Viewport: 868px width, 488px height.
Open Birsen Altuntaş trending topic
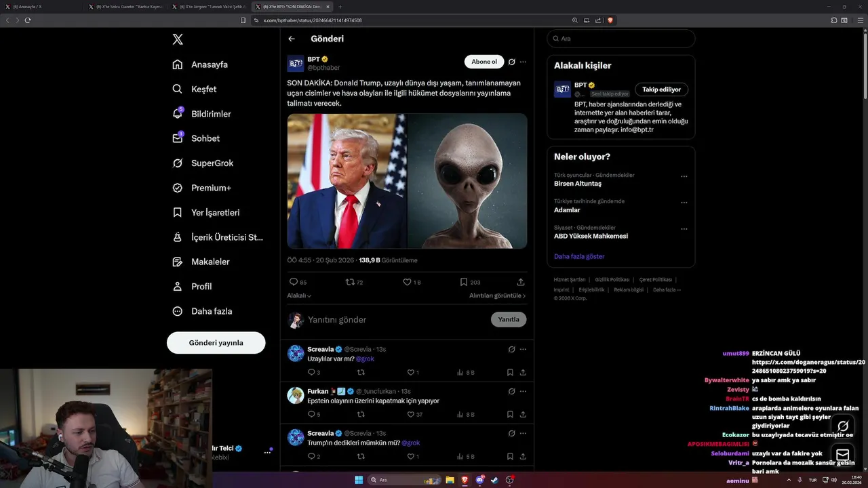[578, 184]
